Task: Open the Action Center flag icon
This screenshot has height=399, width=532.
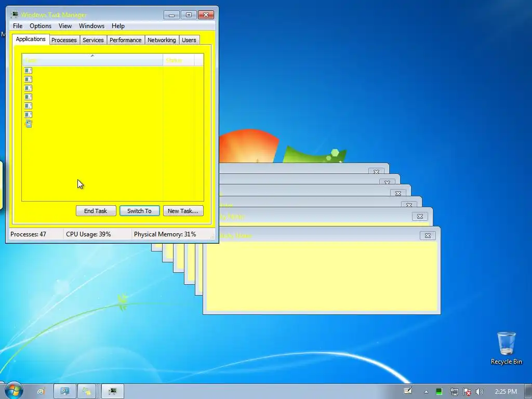Action: coord(467,392)
